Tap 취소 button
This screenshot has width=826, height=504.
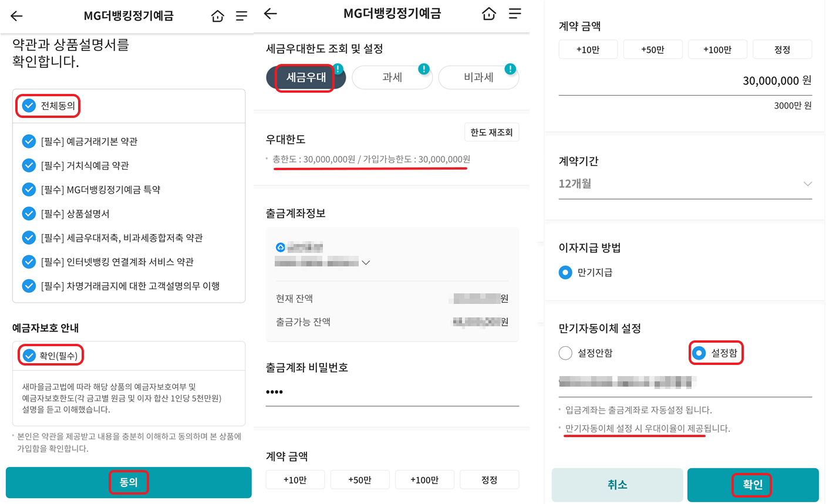pos(618,485)
